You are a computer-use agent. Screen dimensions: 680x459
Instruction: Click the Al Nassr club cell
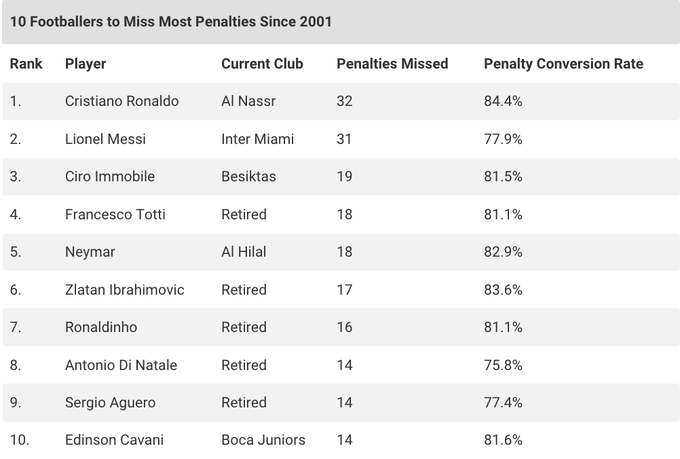[247, 101]
